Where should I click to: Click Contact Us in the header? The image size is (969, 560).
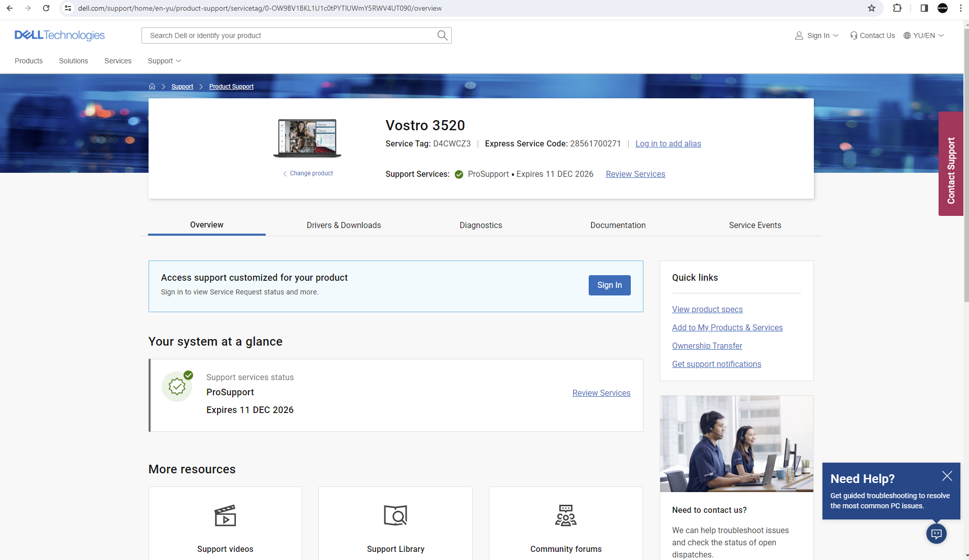coord(878,35)
